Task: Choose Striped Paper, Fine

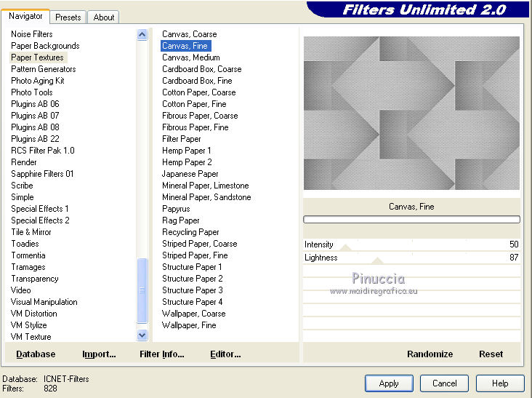Action: click(x=195, y=255)
